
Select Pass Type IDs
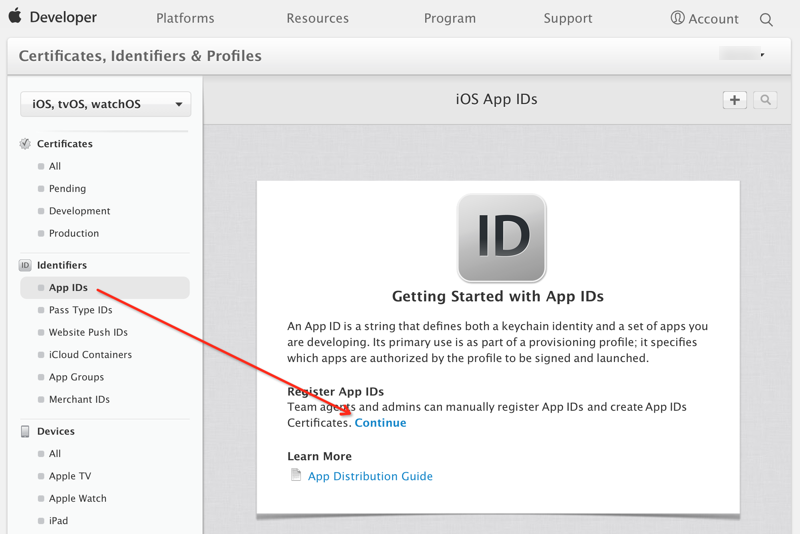81,310
